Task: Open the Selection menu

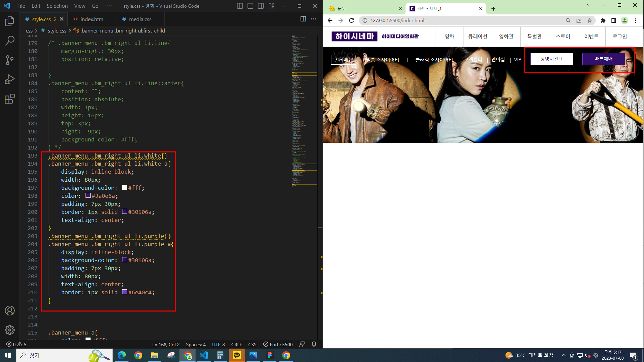Action: pos(57,6)
